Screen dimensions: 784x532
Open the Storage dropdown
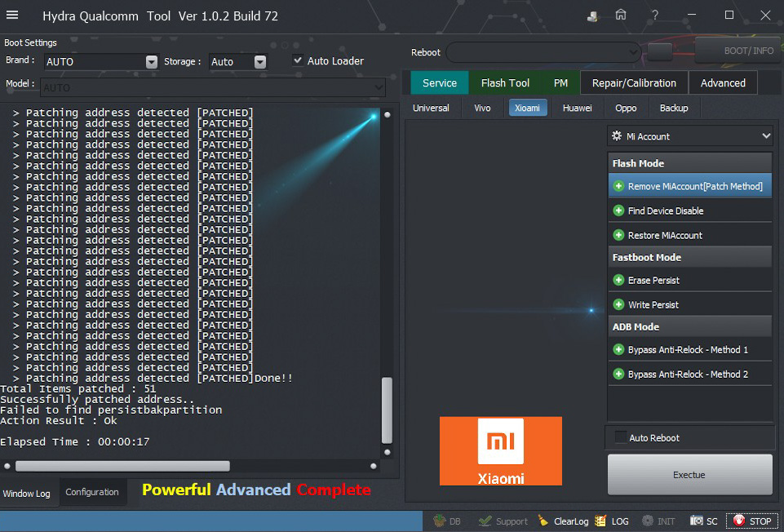[x=260, y=61]
